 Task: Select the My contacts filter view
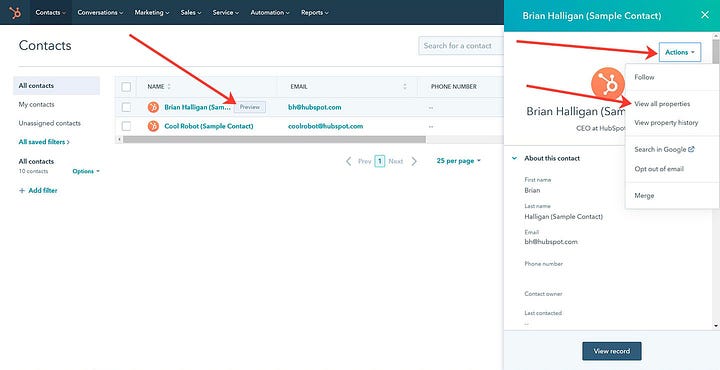click(x=36, y=104)
